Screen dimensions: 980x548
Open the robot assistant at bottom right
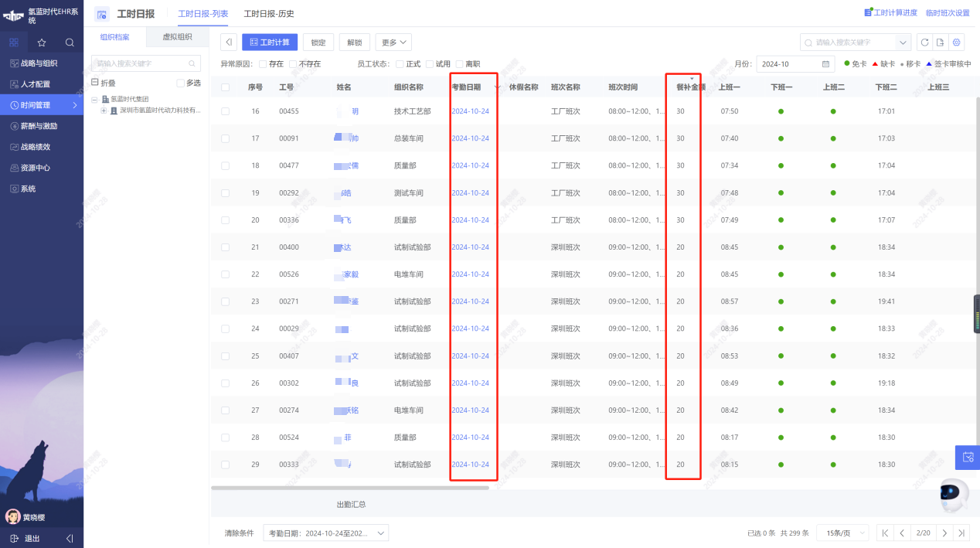tap(952, 493)
